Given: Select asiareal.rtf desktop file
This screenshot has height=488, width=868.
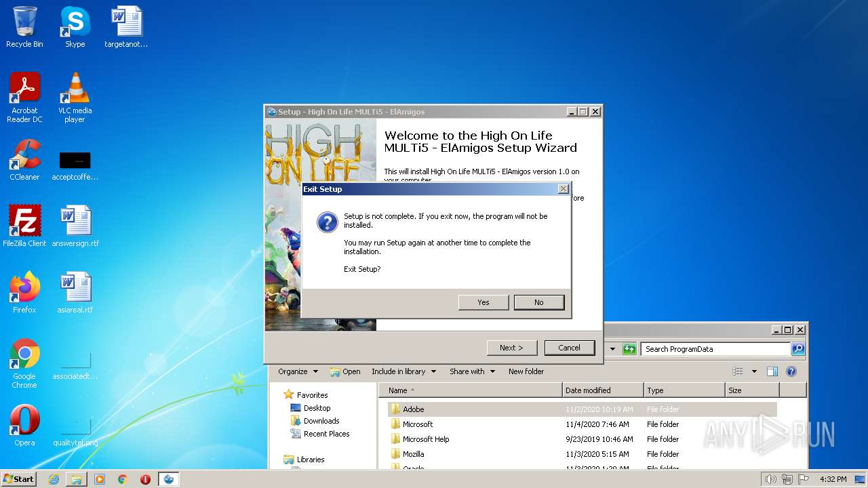Looking at the screenshot, I should pos(75,292).
